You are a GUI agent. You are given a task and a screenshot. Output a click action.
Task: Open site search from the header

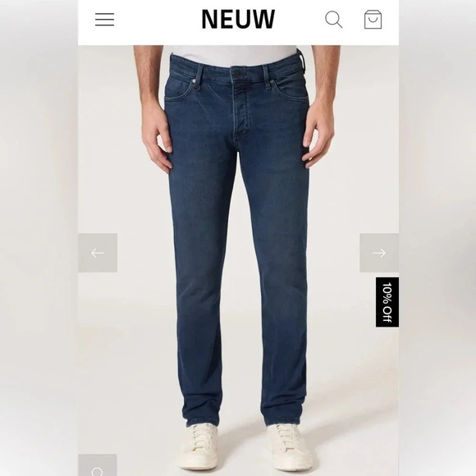click(334, 20)
